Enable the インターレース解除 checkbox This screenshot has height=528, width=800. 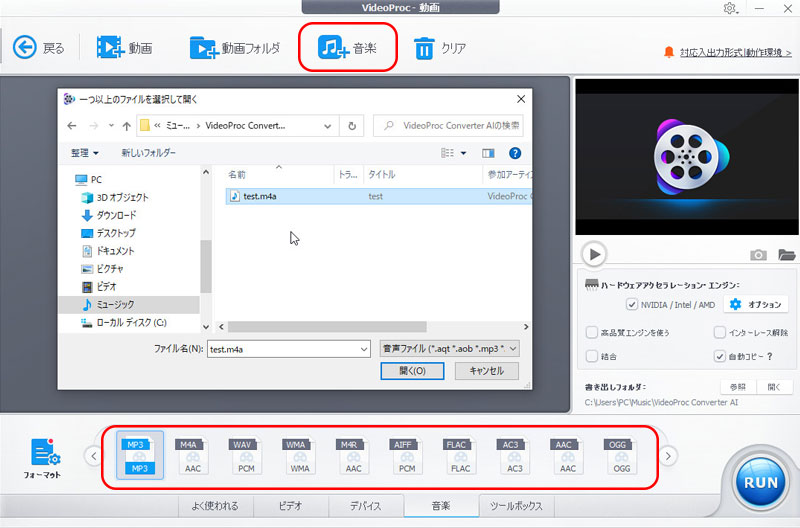pos(719,333)
